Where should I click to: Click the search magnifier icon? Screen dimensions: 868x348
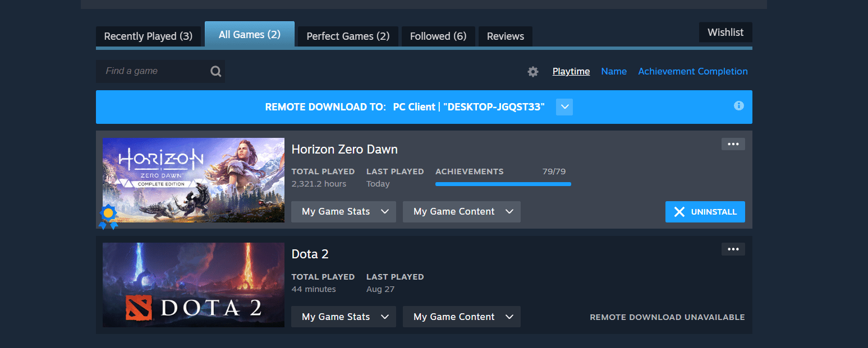(x=216, y=71)
